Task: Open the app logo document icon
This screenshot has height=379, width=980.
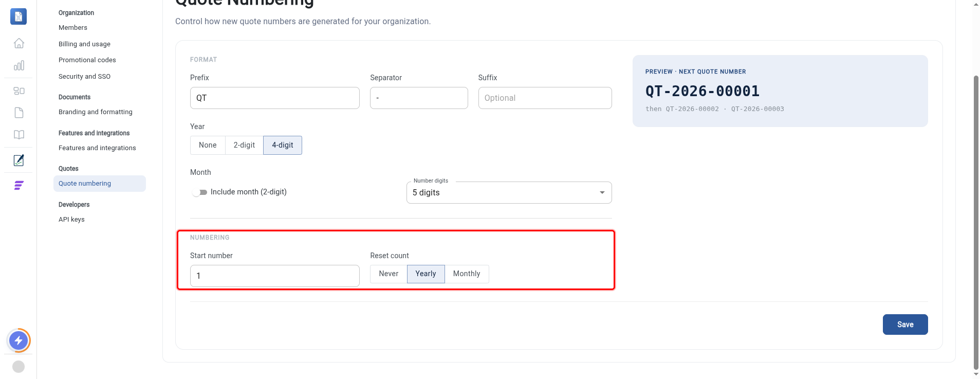Action: [x=19, y=16]
